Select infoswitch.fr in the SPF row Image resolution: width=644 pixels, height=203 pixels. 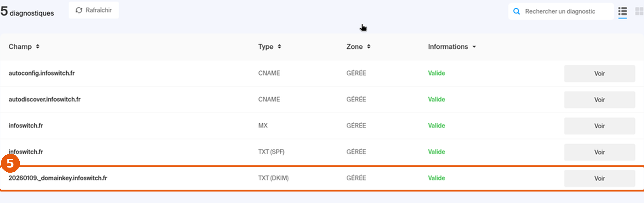point(26,152)
